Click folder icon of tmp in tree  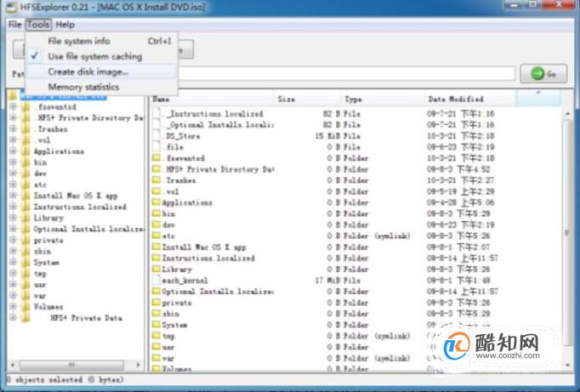pyautogui.click(x=26, y=273)
